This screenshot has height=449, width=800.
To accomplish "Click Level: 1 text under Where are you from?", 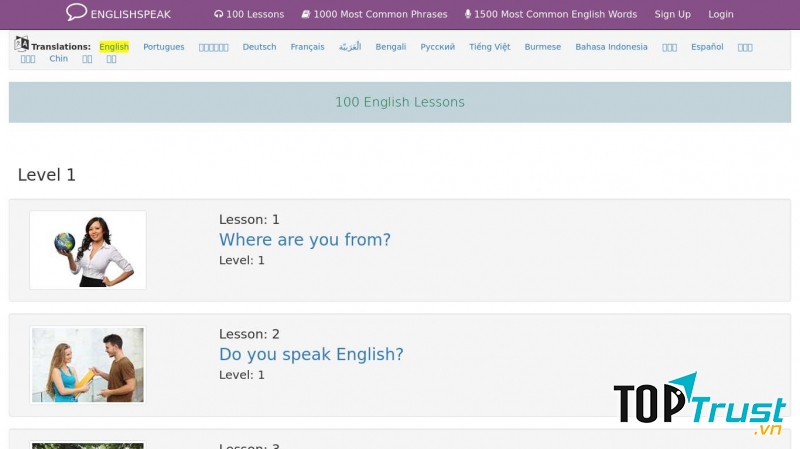I will (241, 260).
